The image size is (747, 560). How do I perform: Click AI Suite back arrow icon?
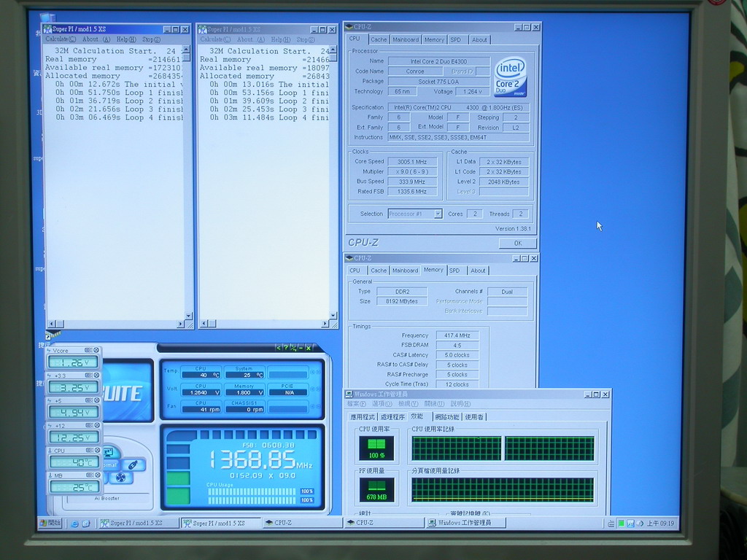(x=278, y=348)
